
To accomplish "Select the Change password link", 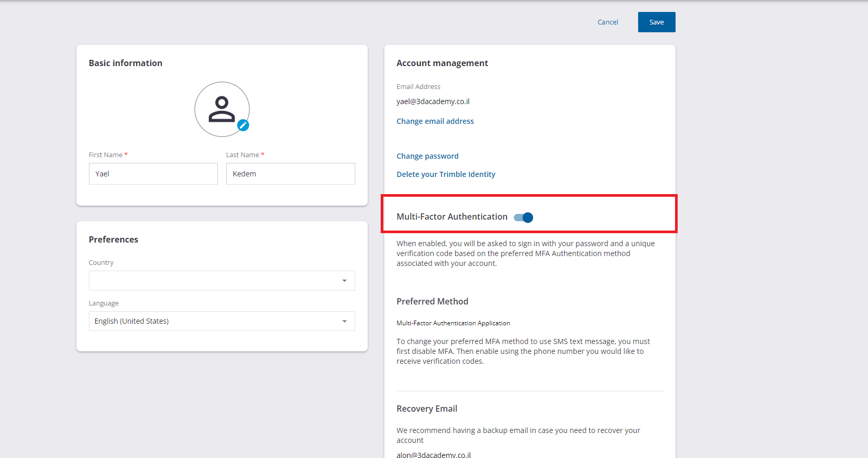I will click(427, 156).
